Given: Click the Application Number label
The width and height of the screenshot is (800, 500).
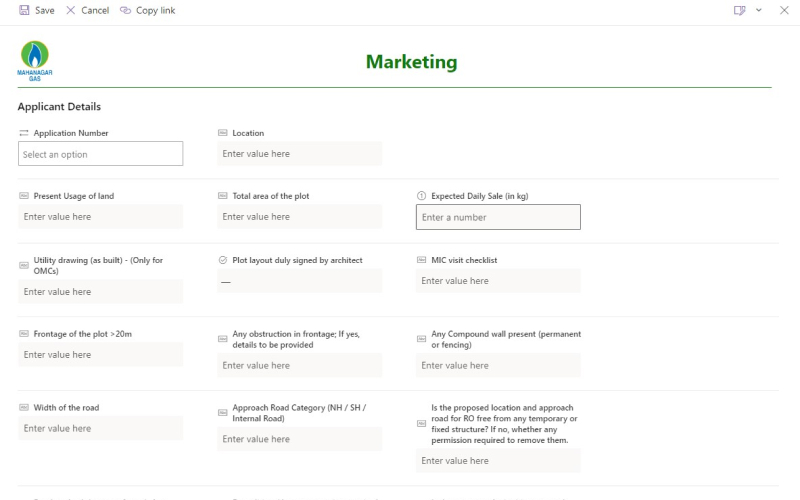Looking at the screenshot, I should tap(71, 133).
